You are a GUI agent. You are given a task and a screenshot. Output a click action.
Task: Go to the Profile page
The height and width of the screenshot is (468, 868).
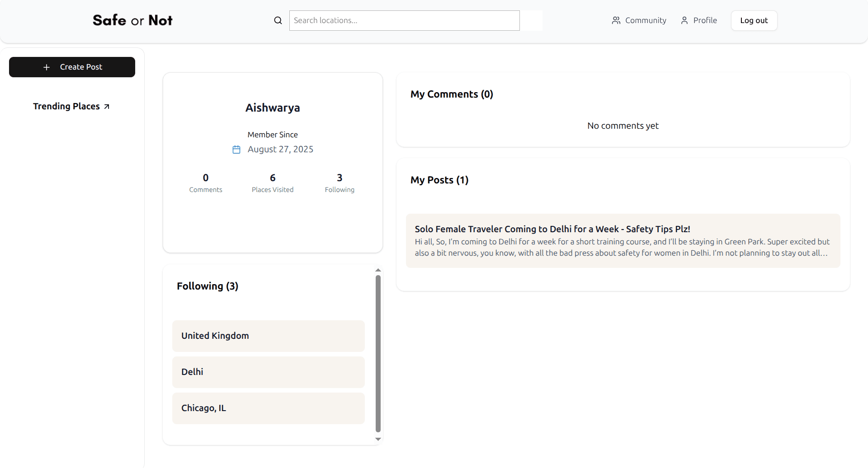click(x=699, y=20)
